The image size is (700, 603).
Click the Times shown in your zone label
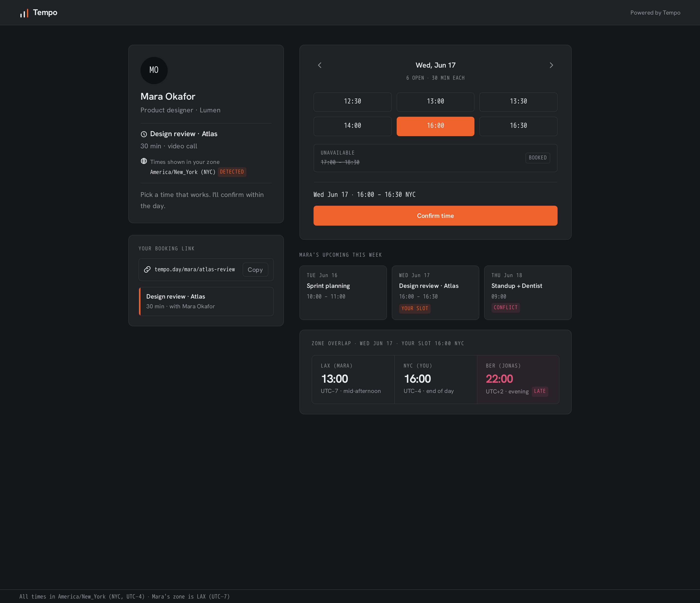click(185, 162)
